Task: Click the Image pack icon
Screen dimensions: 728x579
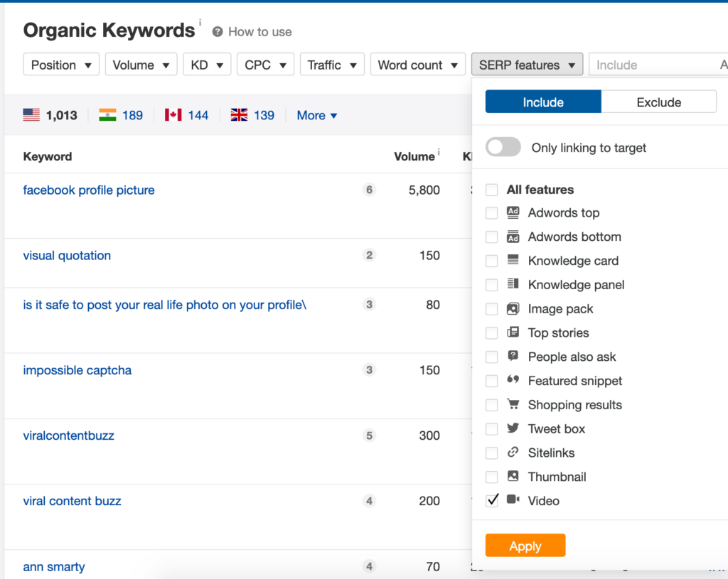Action: tap(513, 309)
